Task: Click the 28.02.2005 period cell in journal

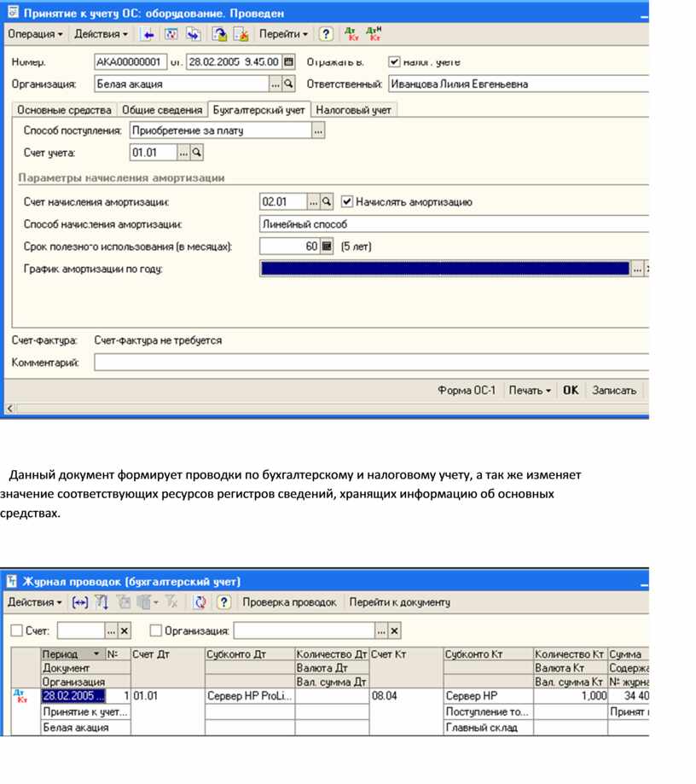Action: 73,696
